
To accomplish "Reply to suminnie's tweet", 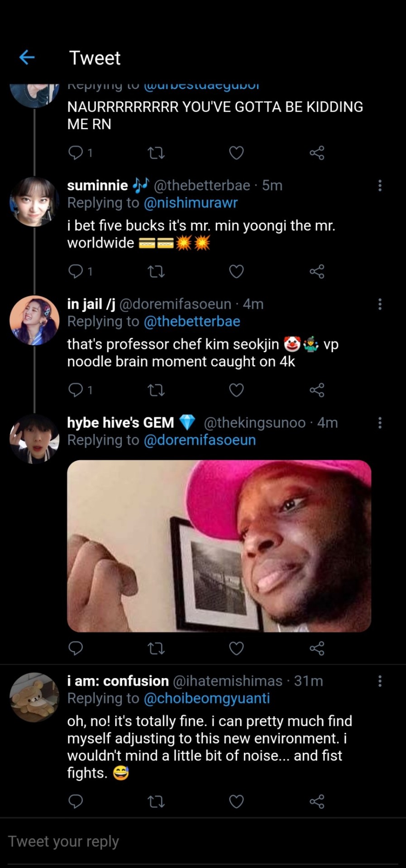I will 76,271.
